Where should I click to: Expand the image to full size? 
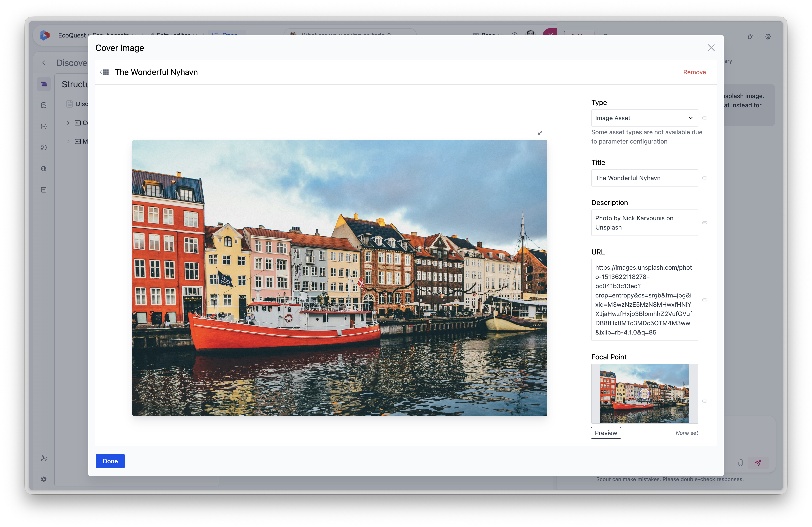tap(540, 133)
